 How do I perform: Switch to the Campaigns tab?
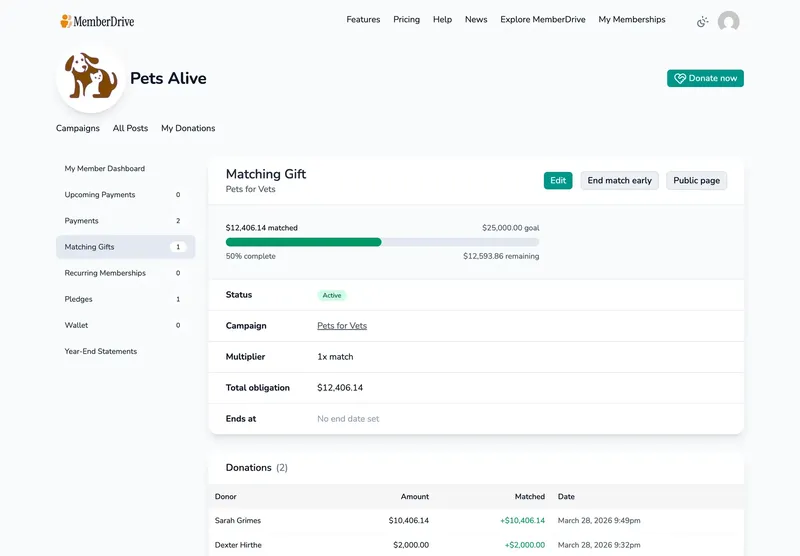point(78,128)
